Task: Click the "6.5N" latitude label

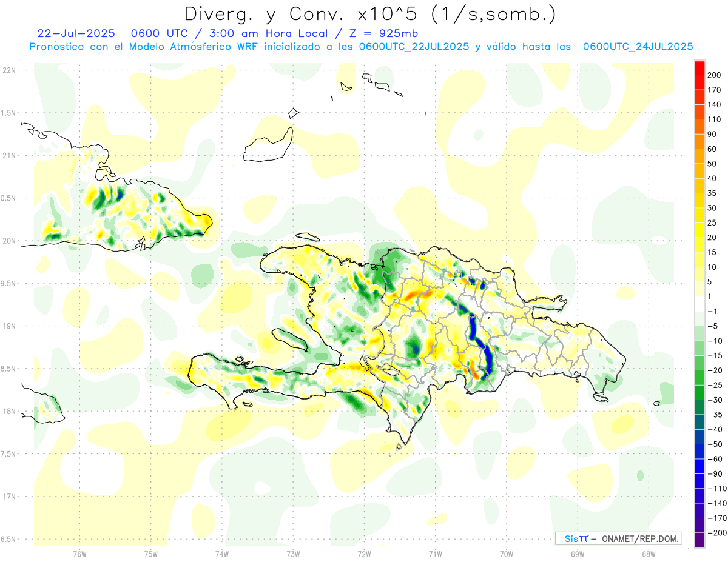Action: pyautogui.click(x=8, y=539)
